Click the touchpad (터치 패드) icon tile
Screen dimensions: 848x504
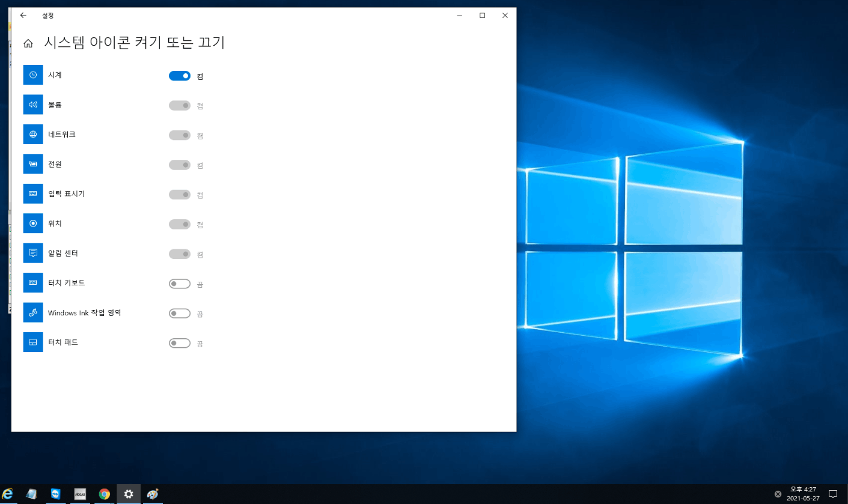tap(33, 342)
